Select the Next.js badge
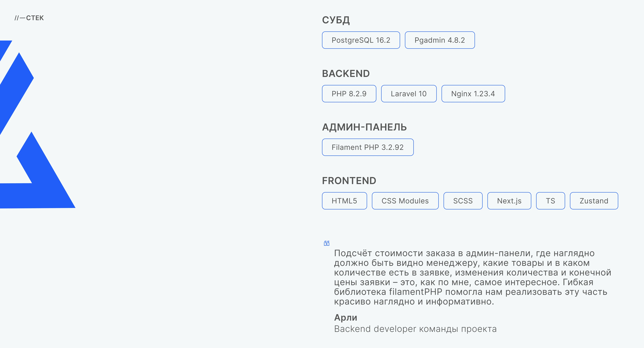Screen dimensions: 644x348 (x=509, y=201)
